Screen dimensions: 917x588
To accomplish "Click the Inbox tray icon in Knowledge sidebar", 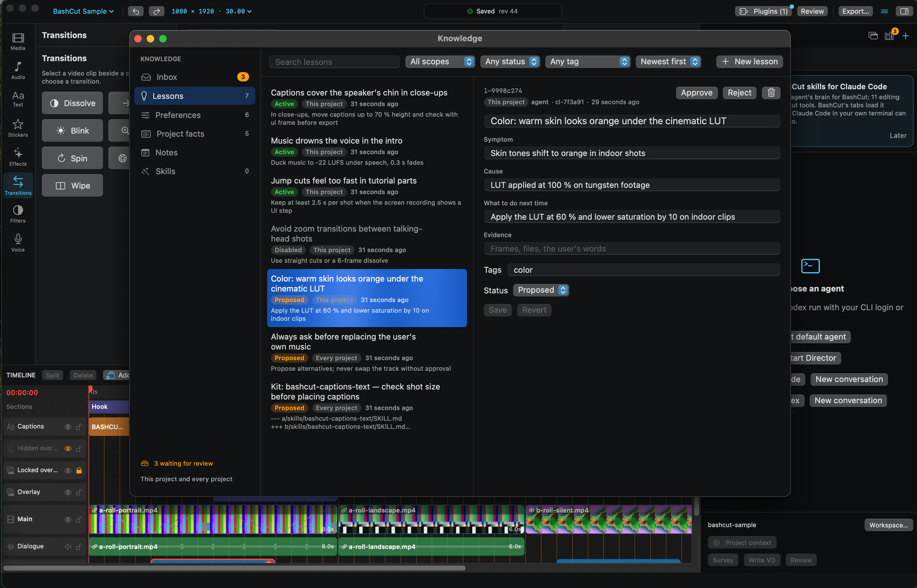I will click(146, 77).
